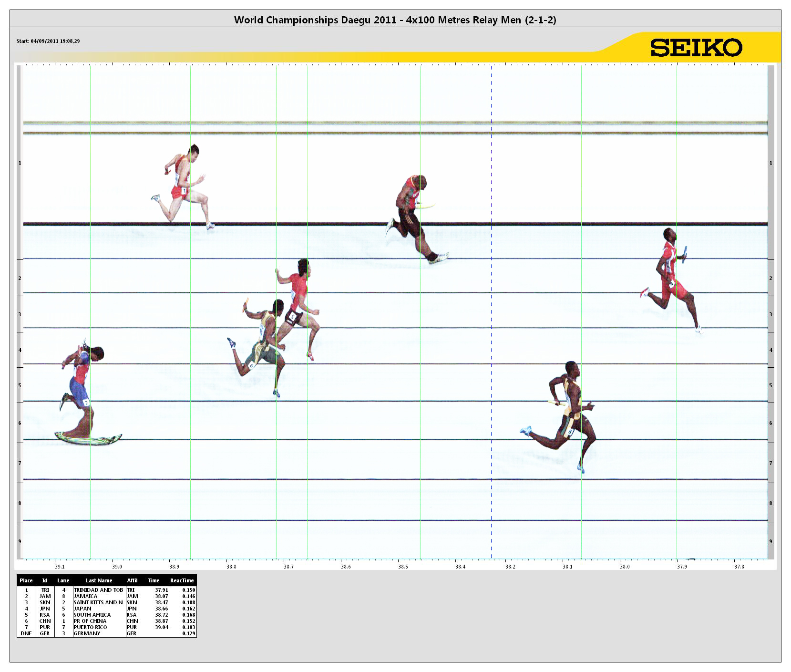791x672 pixels.
Task: Select the ReacTime column header
Action: click(182, 580)
